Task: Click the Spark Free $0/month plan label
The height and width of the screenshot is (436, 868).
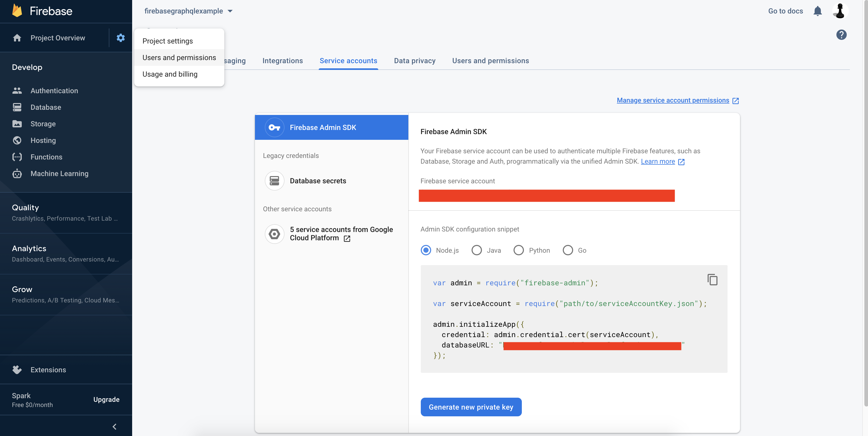Action: (32, 400)
